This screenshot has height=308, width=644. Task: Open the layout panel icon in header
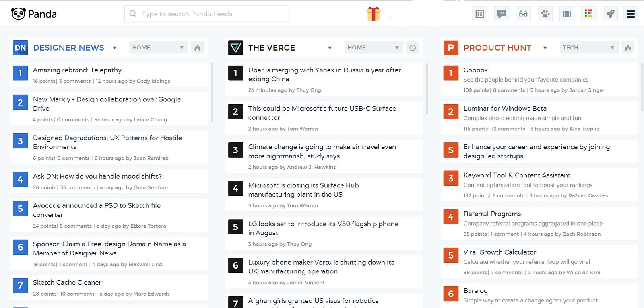pyautogui.click(x=480, y=14)
